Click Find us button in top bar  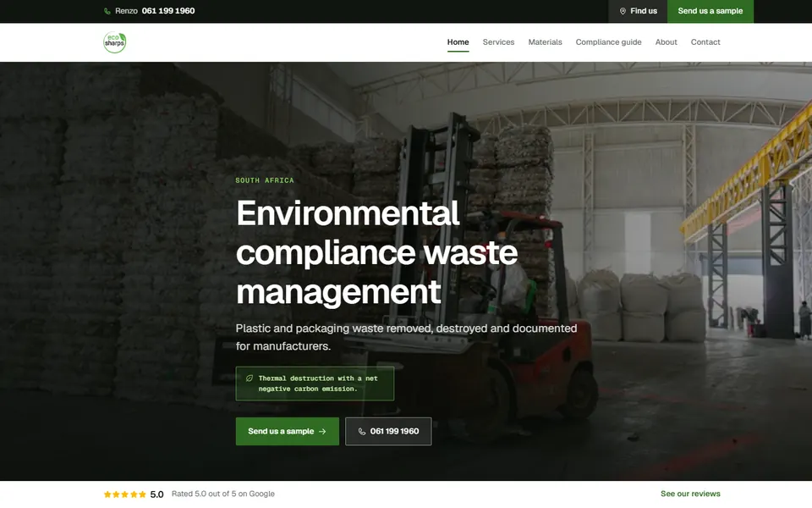[638, 11]
